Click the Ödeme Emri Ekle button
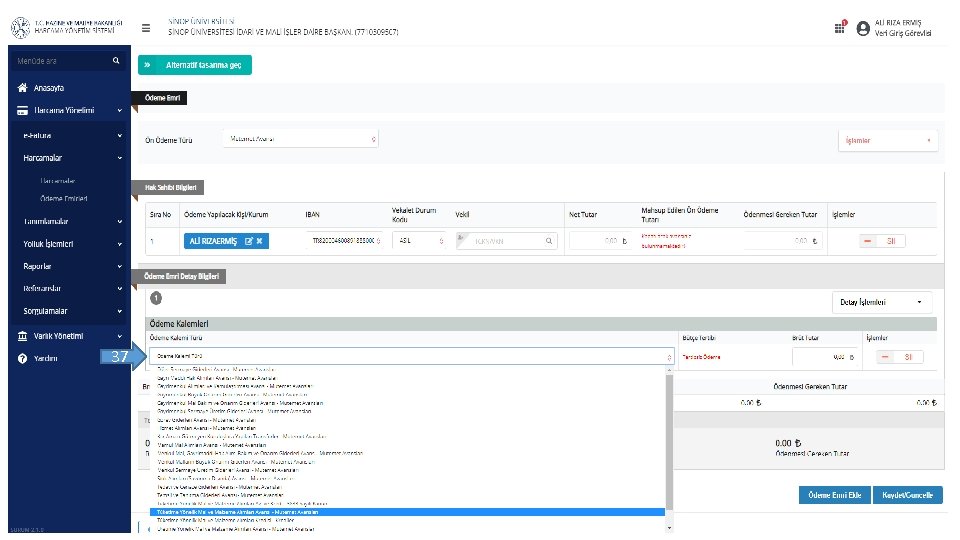960x540 pixels. (834, 495)
